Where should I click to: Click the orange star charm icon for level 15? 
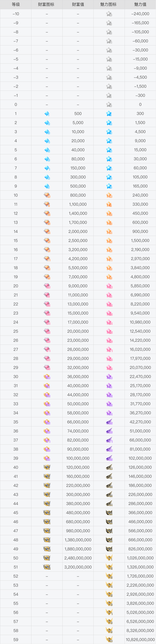[109, 241]
